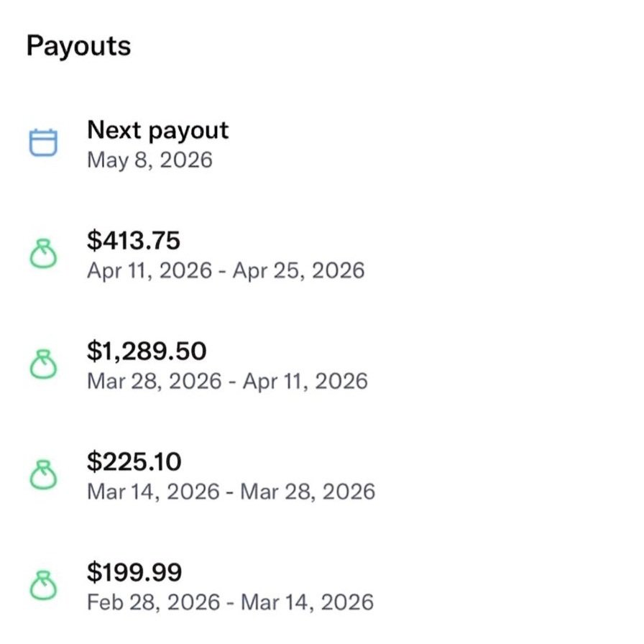The height and width of the screenshot is (644, 644).
Task: Tap the money bag icon for $225.10
Action: tap(43, 475)
